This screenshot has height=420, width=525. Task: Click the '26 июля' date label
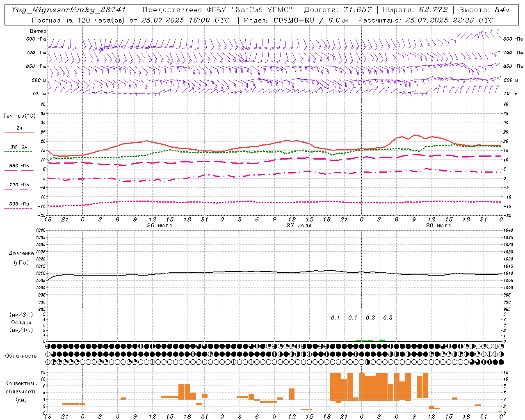(x=159, y=226)
